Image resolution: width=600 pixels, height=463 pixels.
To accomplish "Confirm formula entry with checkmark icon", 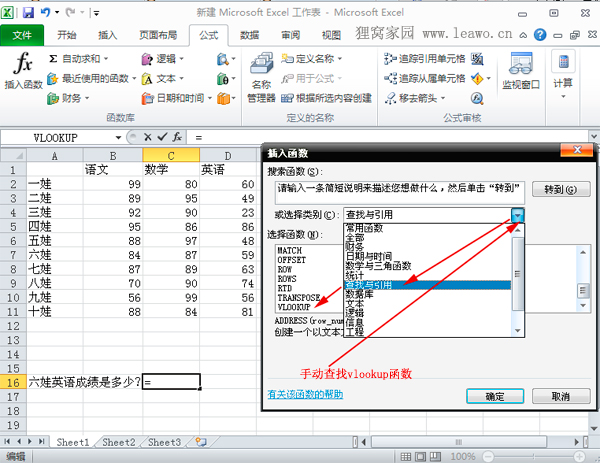I will pyautogui.click(x=162, y=137).
